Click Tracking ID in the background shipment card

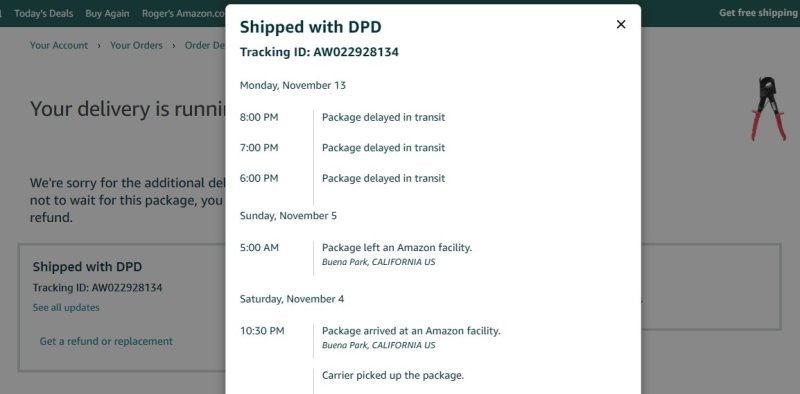pos(97,287)
